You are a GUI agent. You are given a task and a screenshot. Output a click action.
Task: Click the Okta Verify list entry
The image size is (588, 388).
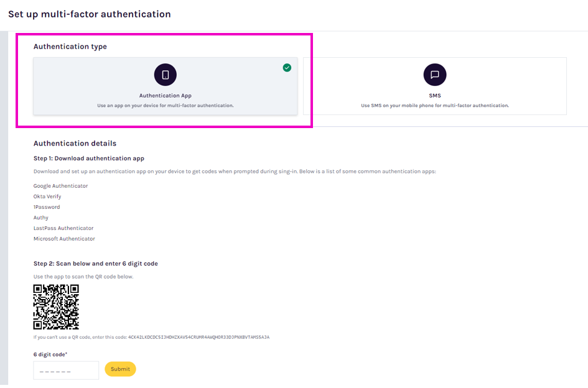click(47, 196)
